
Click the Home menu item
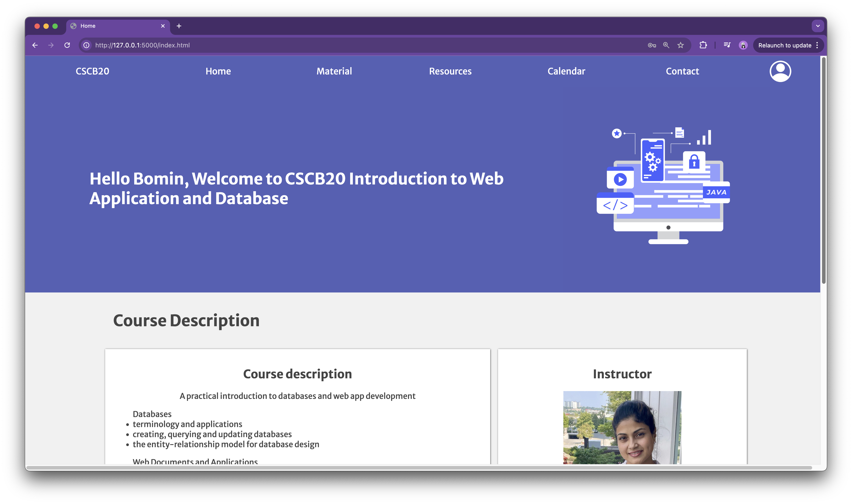pyautogui.click(x=218, y=71)
